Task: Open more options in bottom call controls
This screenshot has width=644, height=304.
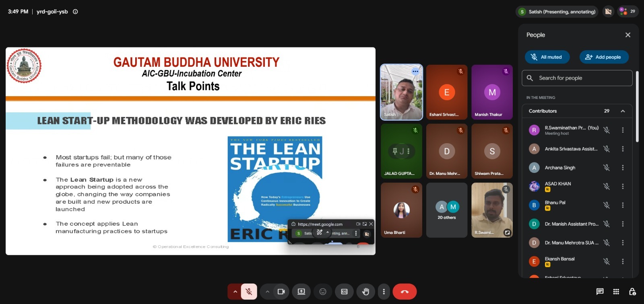Action: 384,292
